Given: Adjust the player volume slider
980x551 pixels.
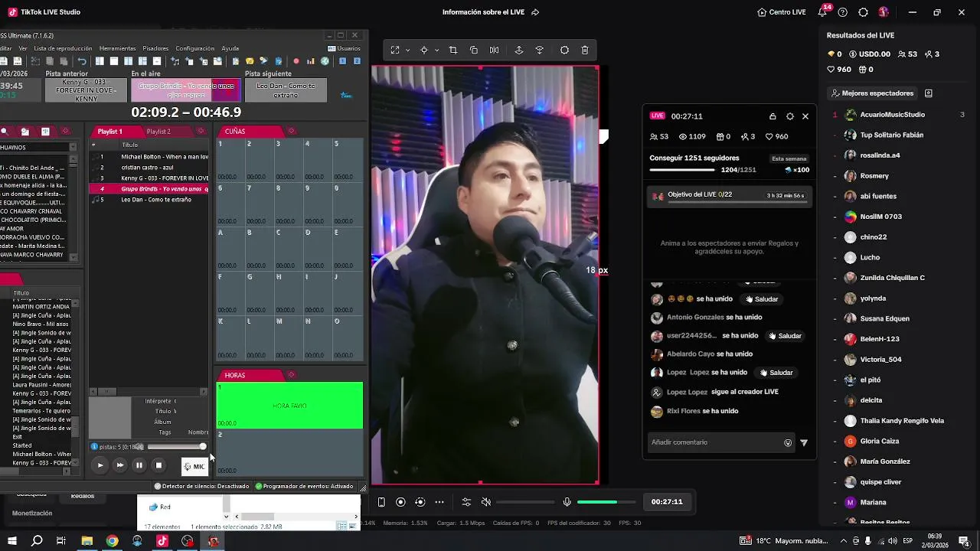Looking at the screenshot, I should point(176,447).
